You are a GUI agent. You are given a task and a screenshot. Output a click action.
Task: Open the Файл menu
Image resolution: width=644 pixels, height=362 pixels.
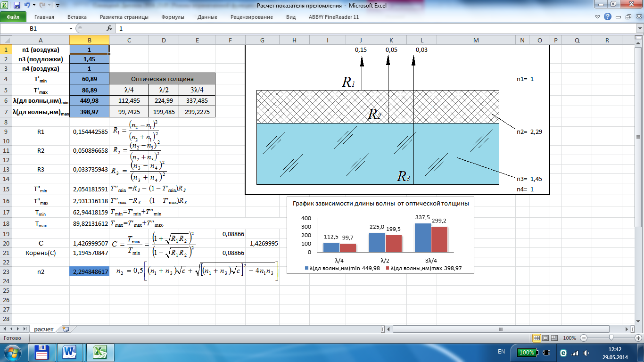(x=13, y=17)
